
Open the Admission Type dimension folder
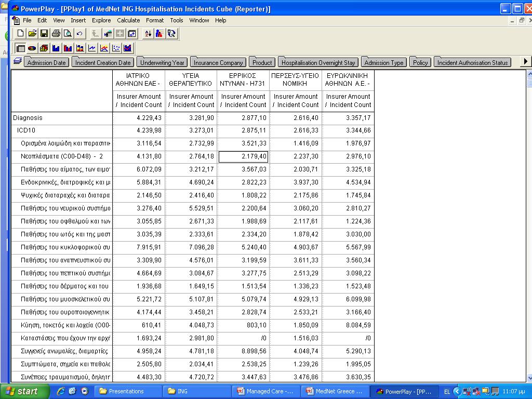[x=384, y=62]
